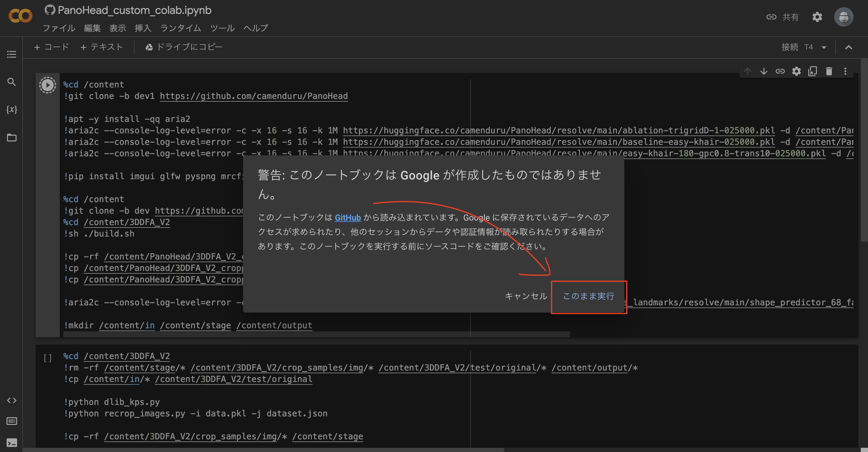
Task: Open the files folder sidebar icon
Action: tap(11, 138)
